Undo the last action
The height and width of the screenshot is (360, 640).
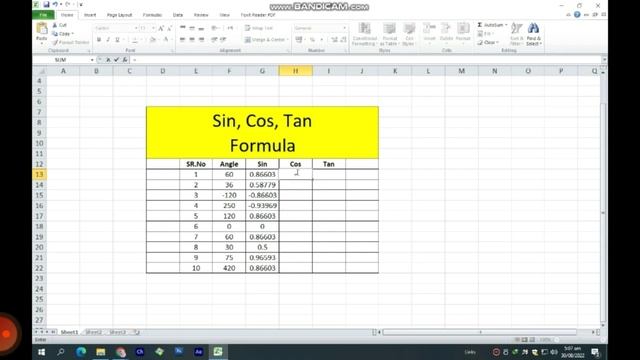55,4
